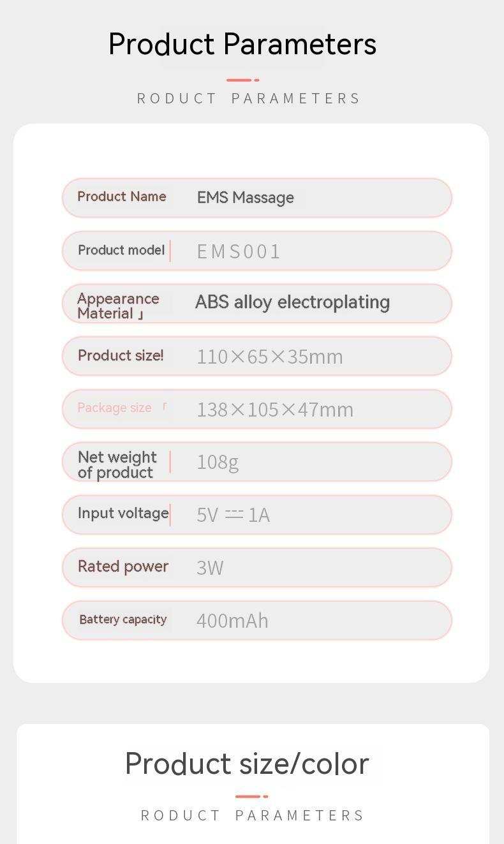Click the Product Parameters main heading

coord(242,45)
